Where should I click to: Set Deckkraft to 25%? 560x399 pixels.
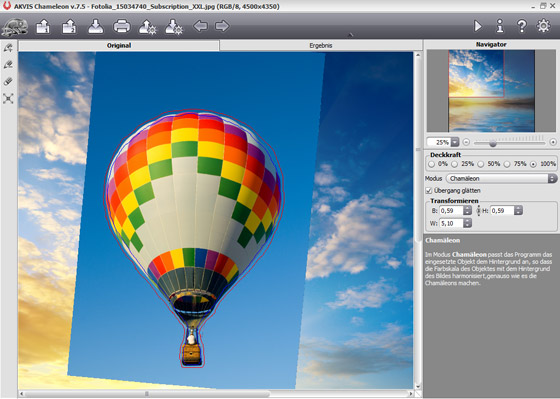coord(454,164)
